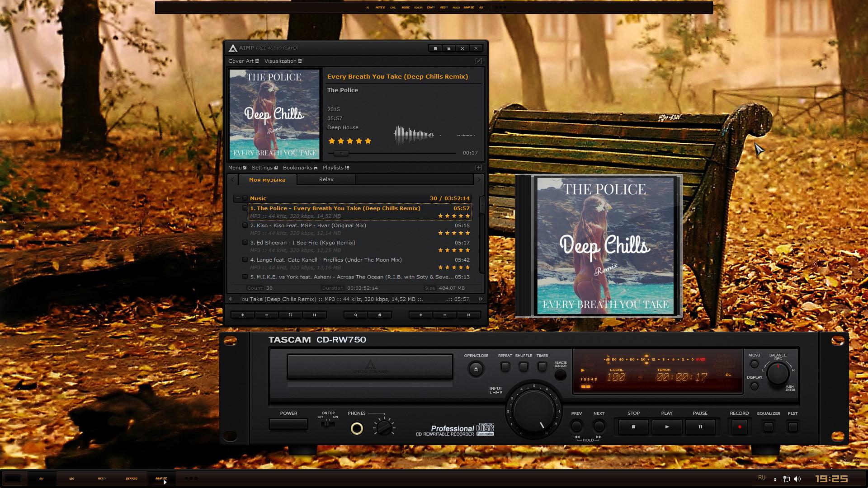Flip the ON TOP off/on switch
This screenshot has height=488, width=868.
[328, 424]
